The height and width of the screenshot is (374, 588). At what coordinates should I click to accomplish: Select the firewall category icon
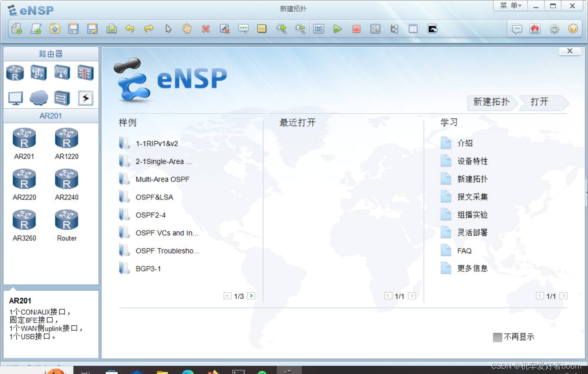click(85, 73)
